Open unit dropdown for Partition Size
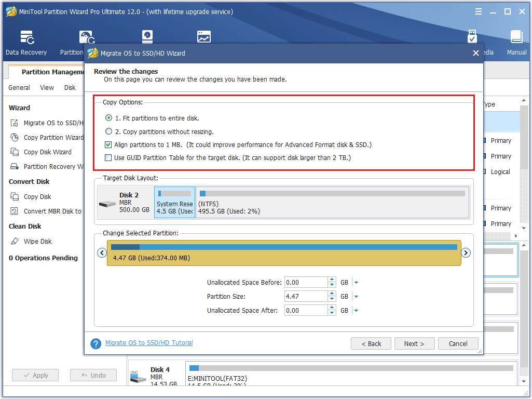532x399 pixels. click(x=356, y=297)
